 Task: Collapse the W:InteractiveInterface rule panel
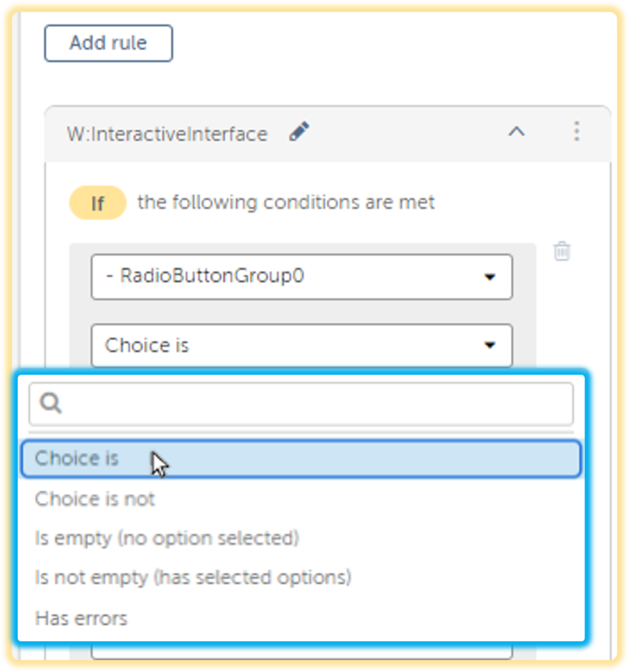point(516,131)
